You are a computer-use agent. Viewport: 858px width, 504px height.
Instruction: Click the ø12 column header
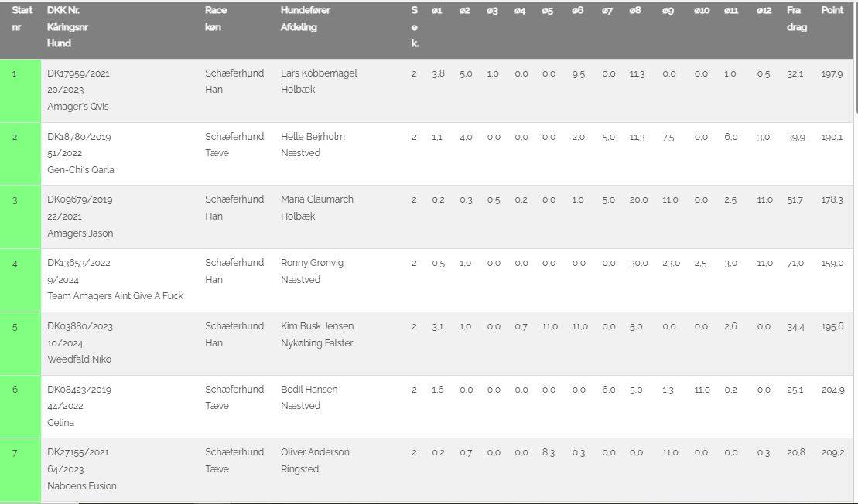pos(764,11)
